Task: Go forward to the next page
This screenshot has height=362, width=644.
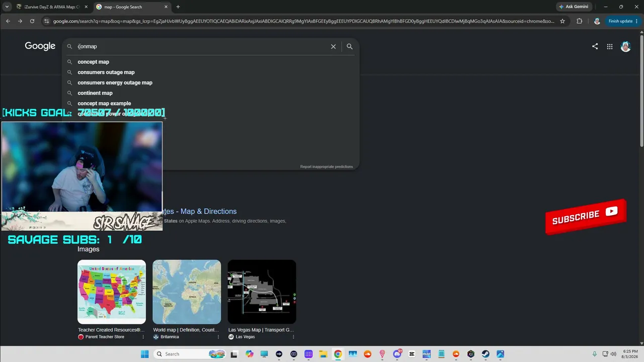Action: pyautogui.click(x=20, y=21)
